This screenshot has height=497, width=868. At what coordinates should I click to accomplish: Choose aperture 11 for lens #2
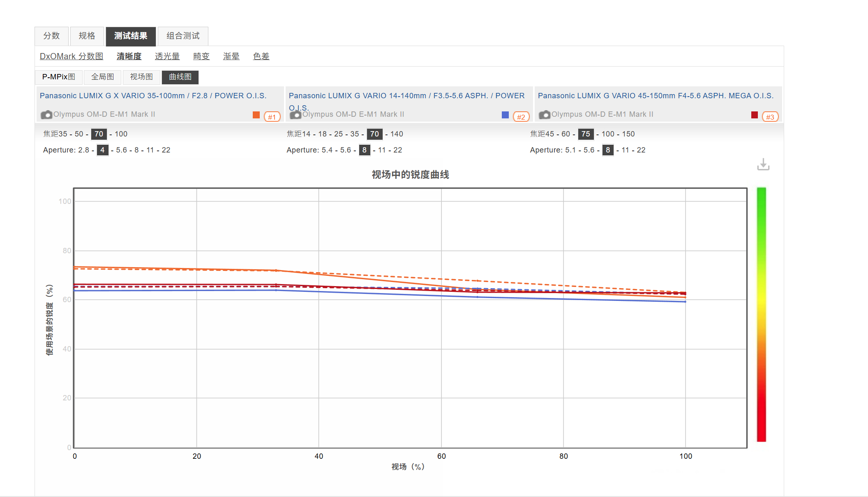[382, 150]
